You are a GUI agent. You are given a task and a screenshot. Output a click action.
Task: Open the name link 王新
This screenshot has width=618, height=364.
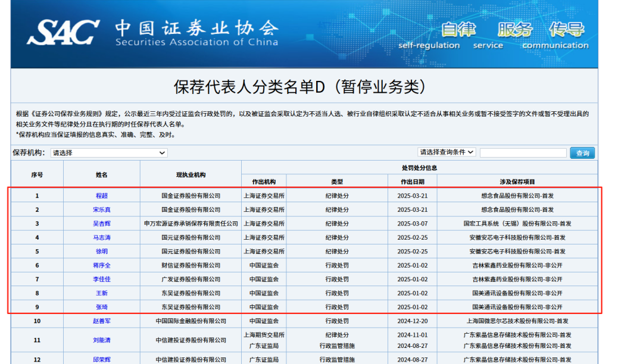click(x=102, y=293)
